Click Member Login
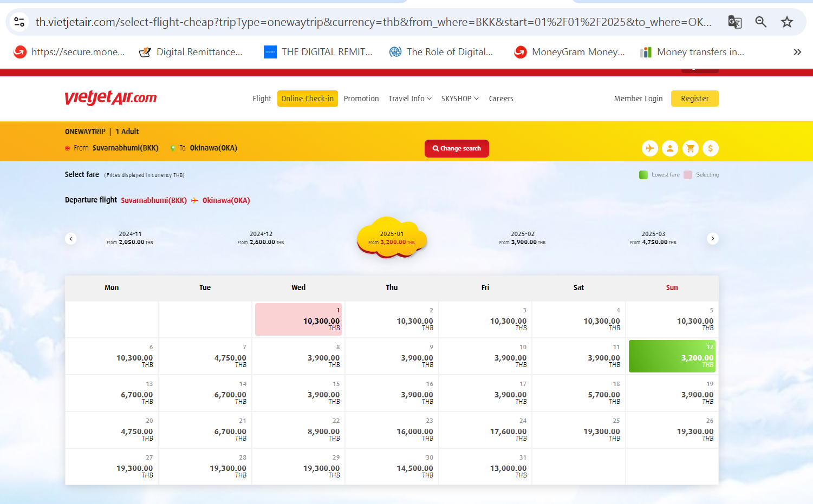The height and width of the screenshot is (504, 813). point(638,99)
